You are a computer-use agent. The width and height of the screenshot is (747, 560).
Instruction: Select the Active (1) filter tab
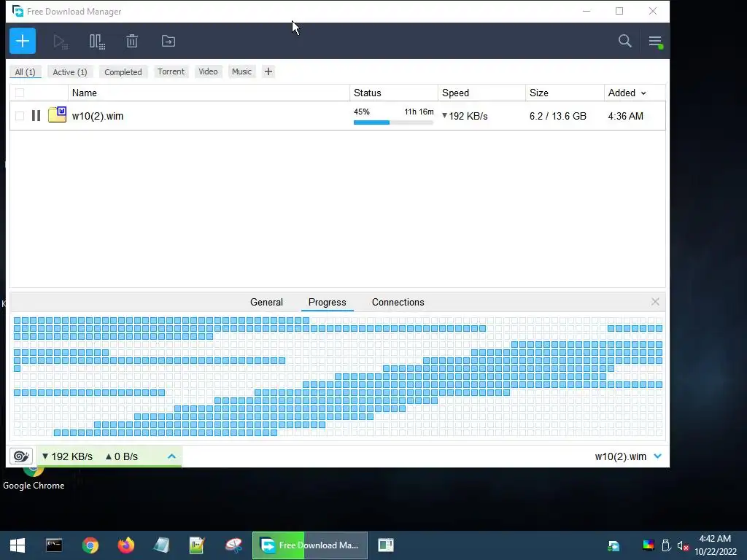70,72
